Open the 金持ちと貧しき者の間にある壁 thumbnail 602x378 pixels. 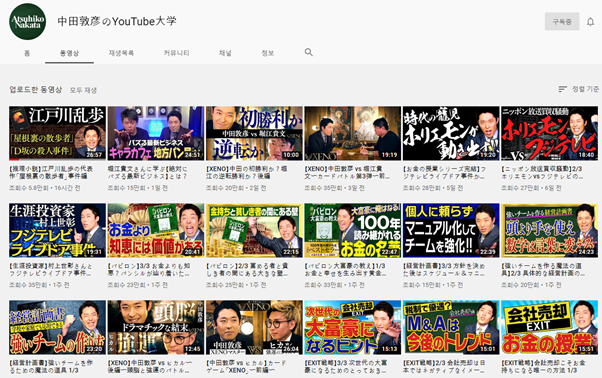[x=254, y=230]
